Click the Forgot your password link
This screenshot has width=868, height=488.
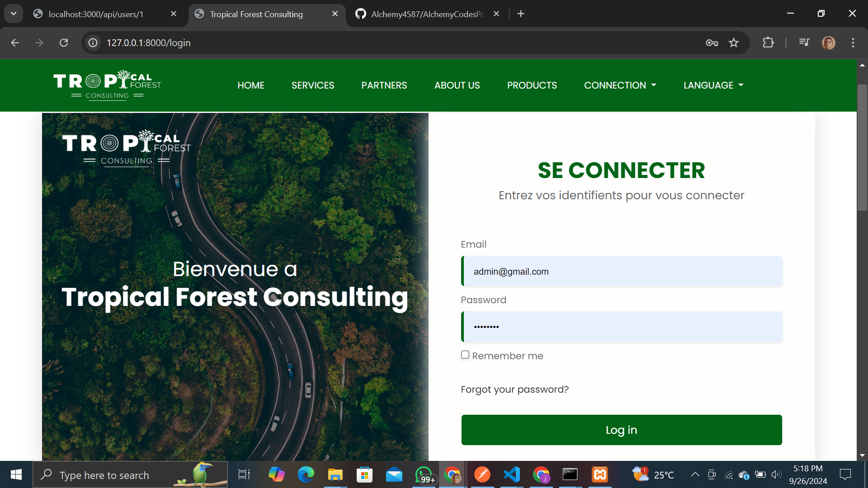click(x=514, y=389)
